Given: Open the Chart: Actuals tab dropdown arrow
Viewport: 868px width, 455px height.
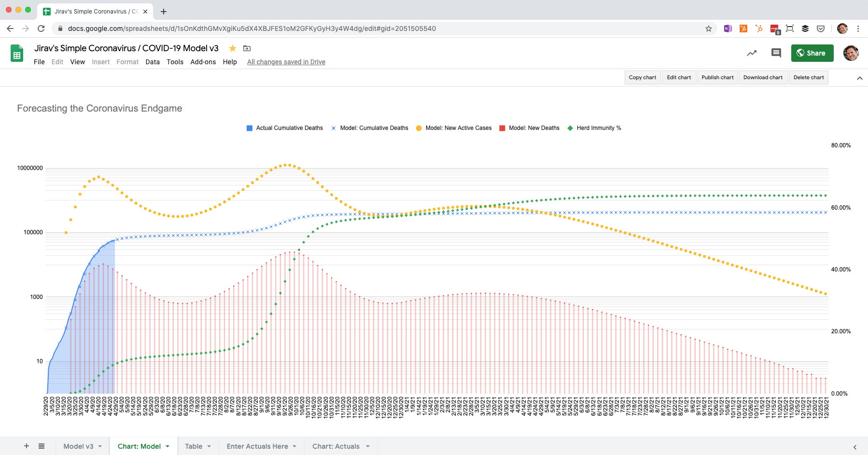Looking at the screenshot, I should 367,446.
